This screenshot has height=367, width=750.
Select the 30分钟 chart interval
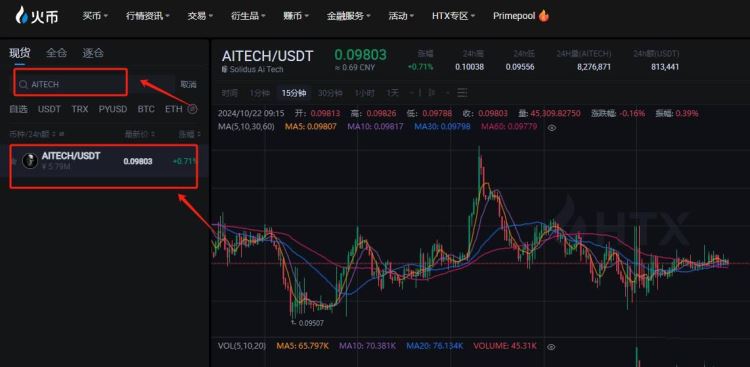330,93
